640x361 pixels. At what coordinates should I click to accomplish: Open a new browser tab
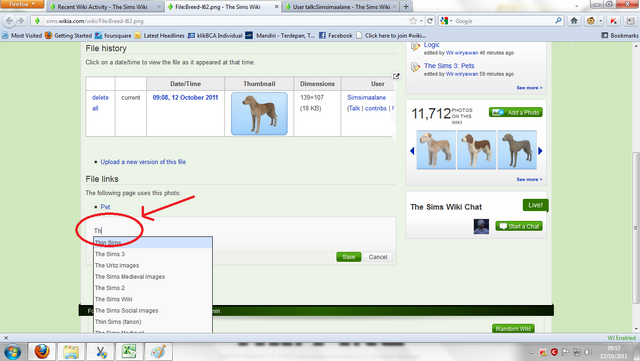coord(406,7)
